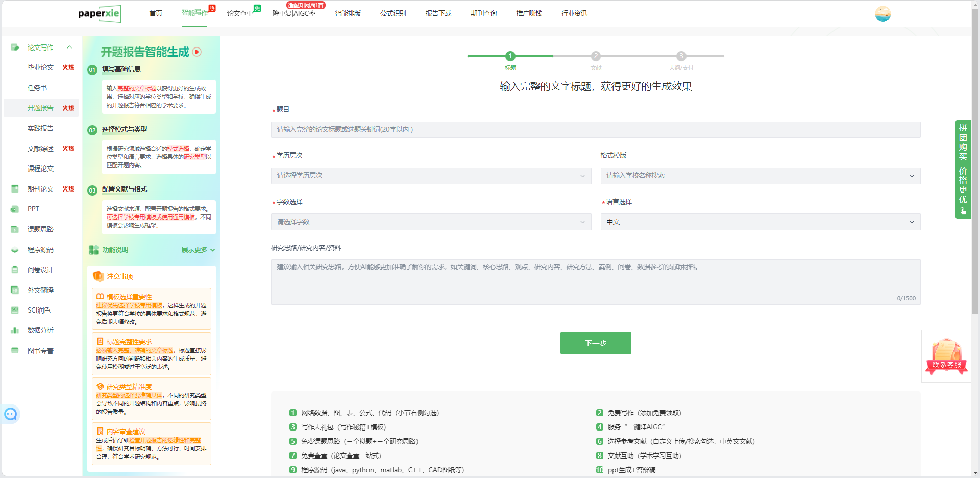Click the 拼团购买 side banner
This screenshot has width=980, height=478.
coord(963,169)
